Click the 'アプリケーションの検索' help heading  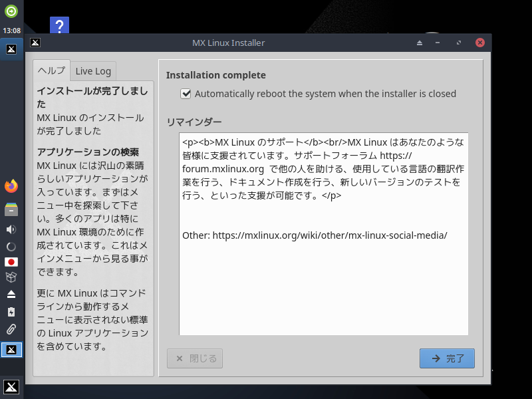coord(88,152)
